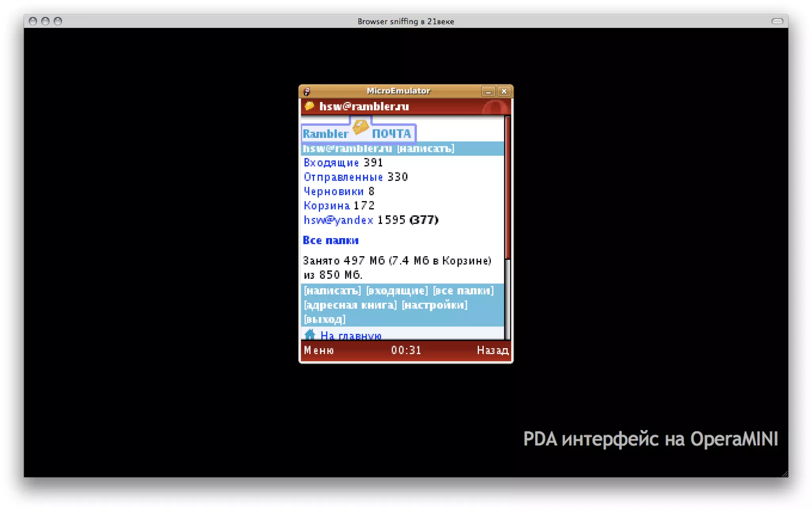Image resolution: width=812 pixels, height=510 pixels.
Task: Click the resize grip of the outer window
Action: pos(785,474)
